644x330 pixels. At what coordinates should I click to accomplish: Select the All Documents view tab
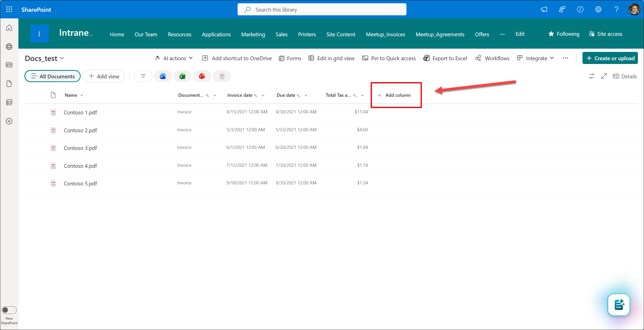(52, 76)
